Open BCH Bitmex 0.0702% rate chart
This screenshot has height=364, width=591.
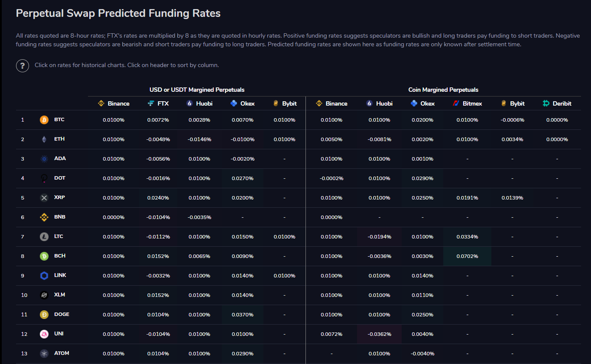tap(467, 256)
